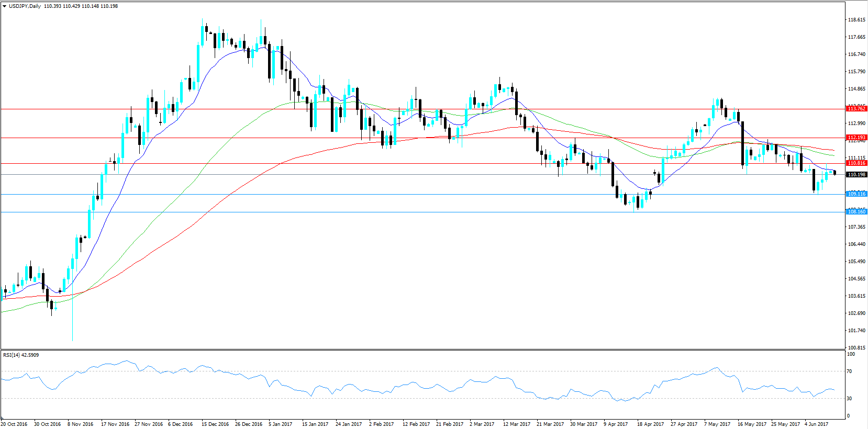
Task: Click the 12 Mar 2017 date label
Action: pyautogui.click(x=517, y=424)
